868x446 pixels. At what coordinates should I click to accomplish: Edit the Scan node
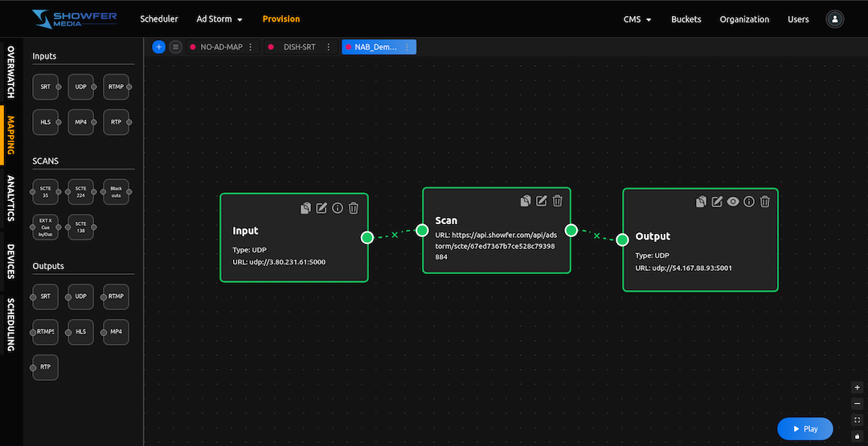click(x=542, y=201)
